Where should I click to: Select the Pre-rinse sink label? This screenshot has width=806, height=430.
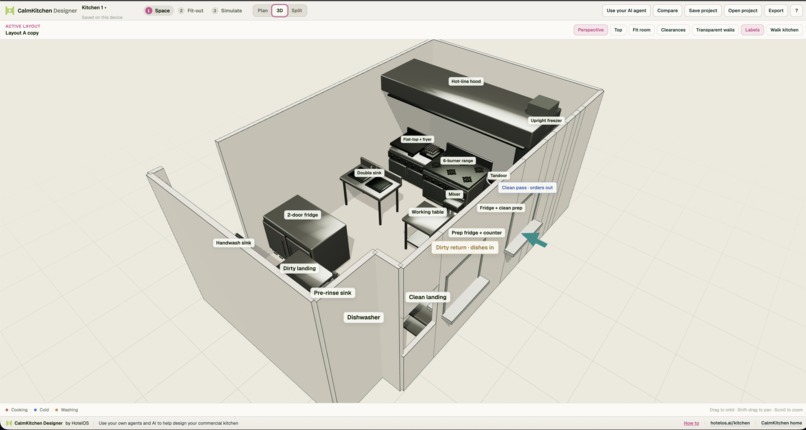(x=332, y=293)
